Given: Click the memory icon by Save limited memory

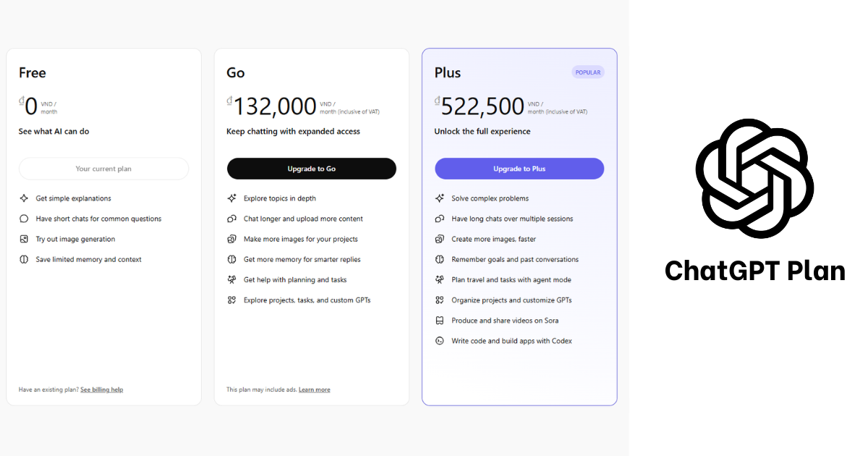Looking at the screenshot, I should tap(24, 259).
